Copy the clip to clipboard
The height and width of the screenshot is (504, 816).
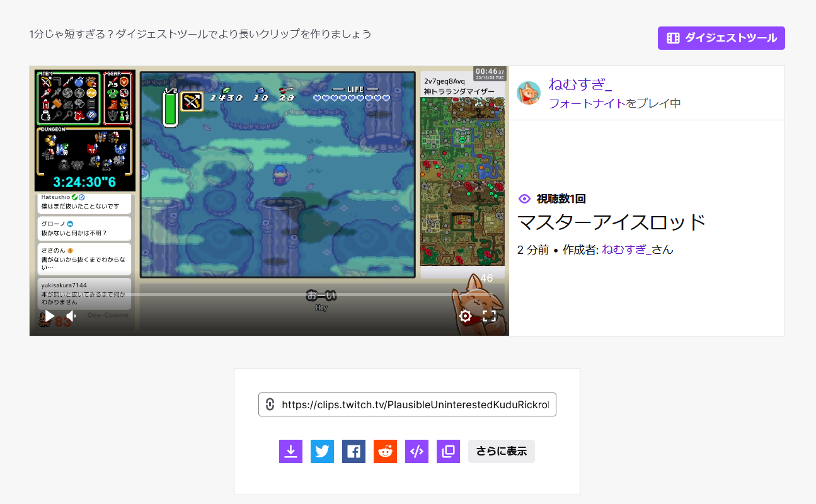(448, 451)
